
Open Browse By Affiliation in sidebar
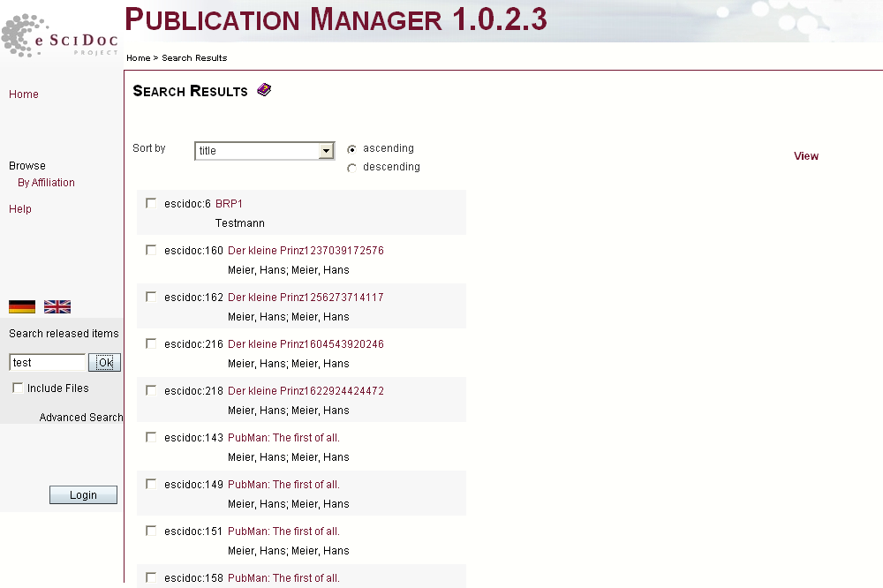46,183
